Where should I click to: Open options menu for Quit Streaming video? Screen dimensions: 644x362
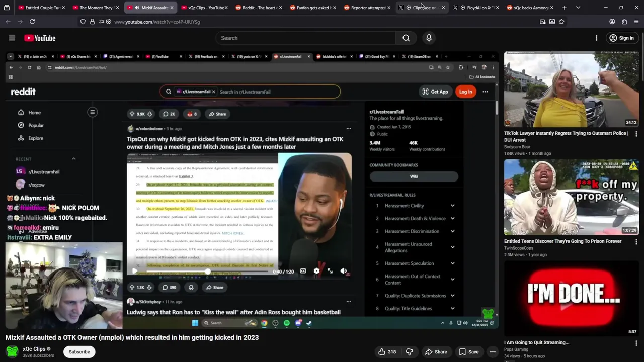coord(636,343)
